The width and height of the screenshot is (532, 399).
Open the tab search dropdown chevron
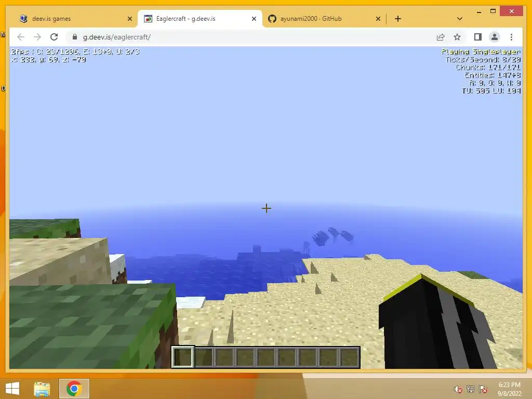tap(460, 19)
